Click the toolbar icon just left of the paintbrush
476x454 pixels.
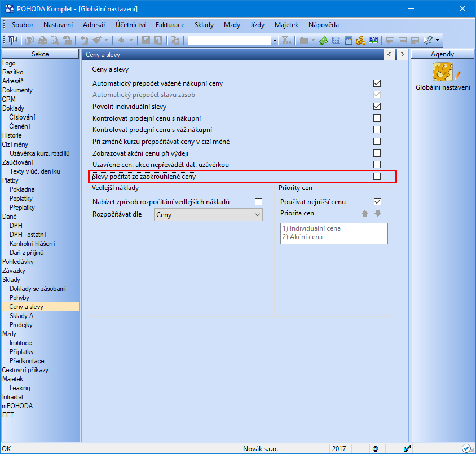[x=84, y=41]
